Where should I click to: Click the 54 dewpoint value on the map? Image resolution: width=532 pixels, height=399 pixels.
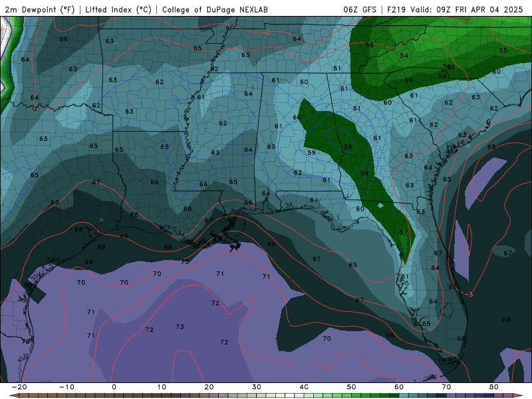tap(404, 55)
